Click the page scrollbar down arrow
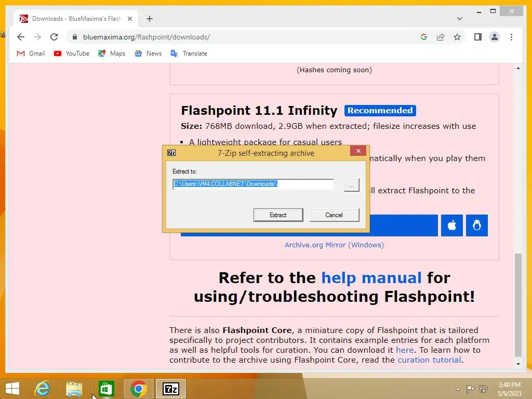The width and height of the screenshot is (532, 399). 518,364
